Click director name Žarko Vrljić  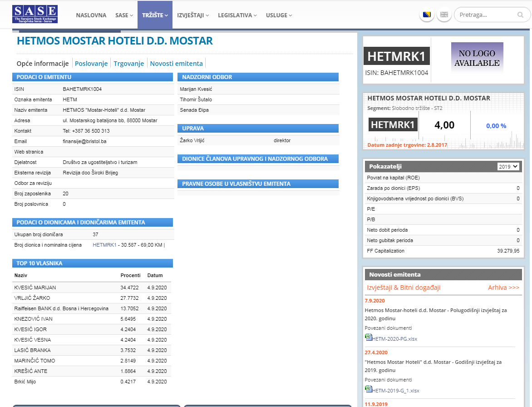[192, 140]
